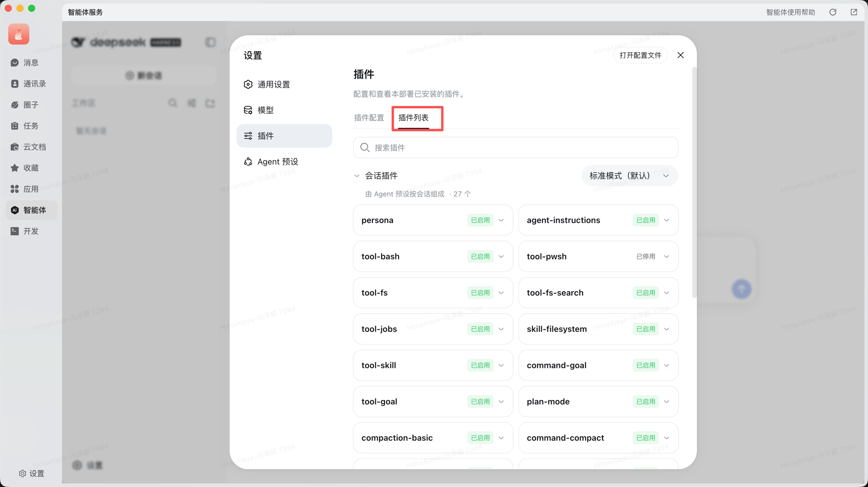Click the open-in-new-window icon in title bar

click(854, 12)
